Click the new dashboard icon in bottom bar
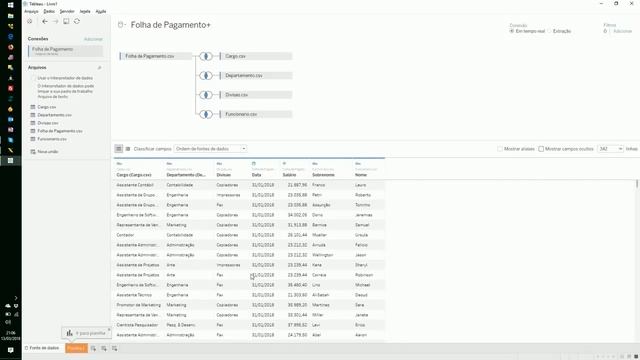The image size is (640, 360). pos(104,348)
